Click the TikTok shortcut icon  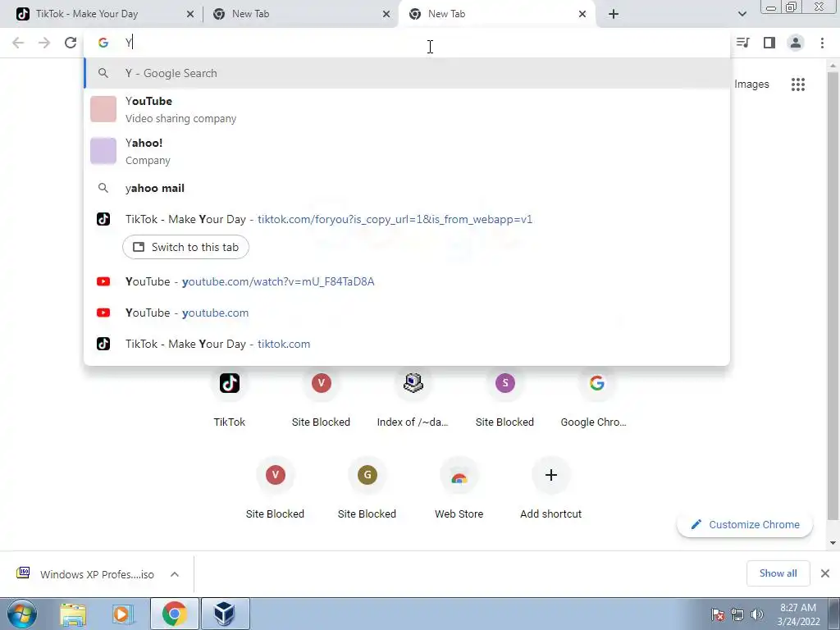click(230, 383)
